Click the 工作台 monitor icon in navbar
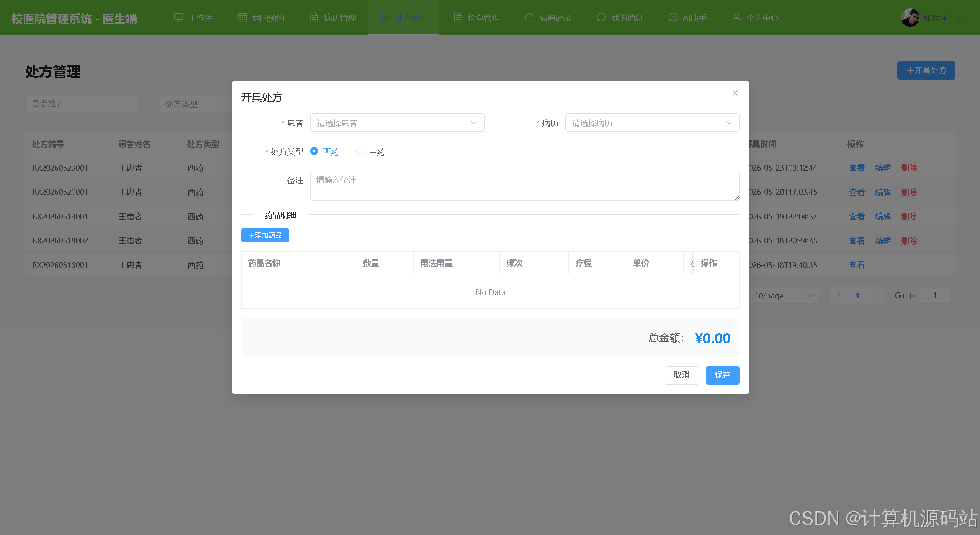Screen dimensions: 980x535 pyautogui.click(x=178, y=17)
